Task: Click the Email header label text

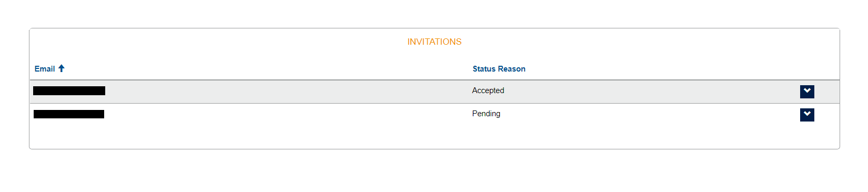Action: click(x=45, y=69)
